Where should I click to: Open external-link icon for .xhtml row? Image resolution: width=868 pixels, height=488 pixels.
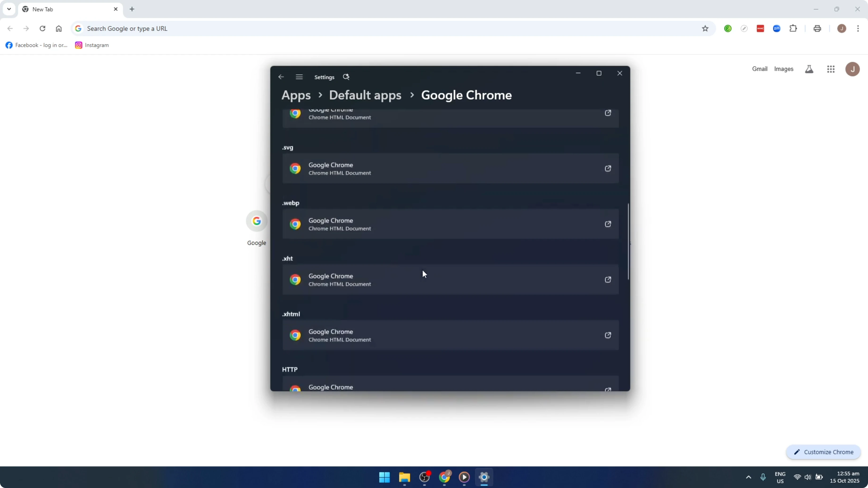pos(608,335)
